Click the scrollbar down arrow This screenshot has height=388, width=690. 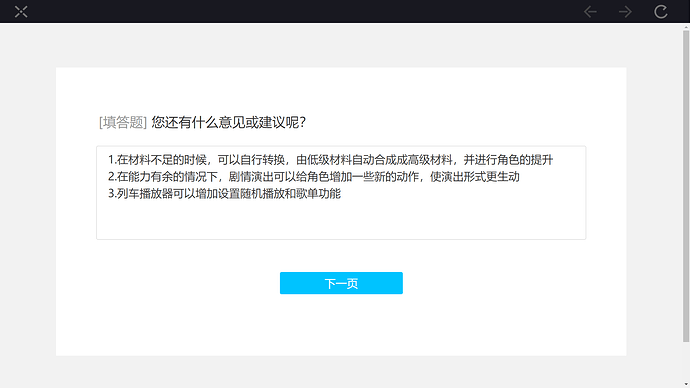686,384
